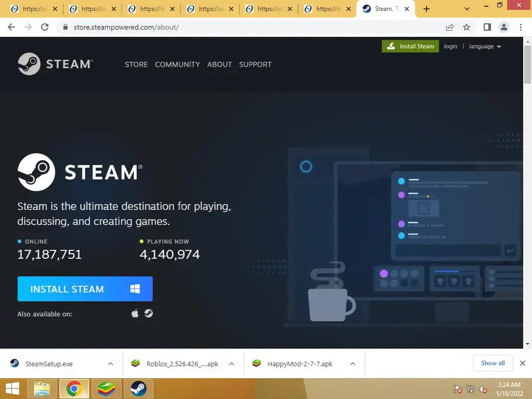Open the SUPPORT page

click(255, 64)
